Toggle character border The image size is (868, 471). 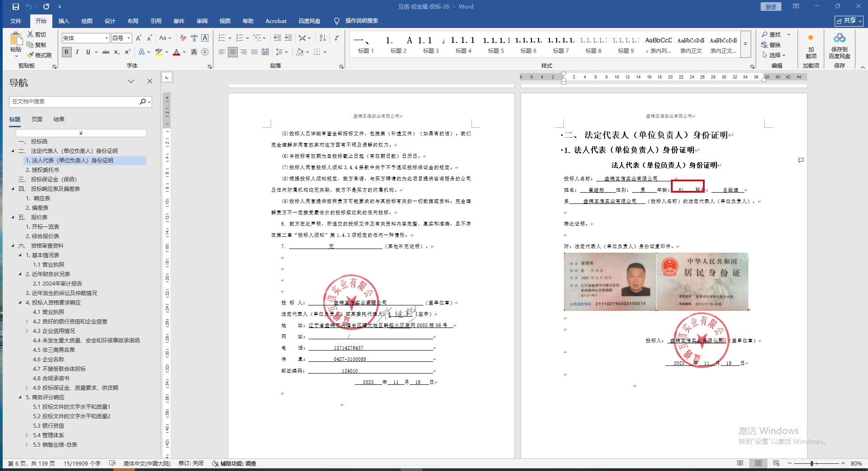tap(205, 38)
